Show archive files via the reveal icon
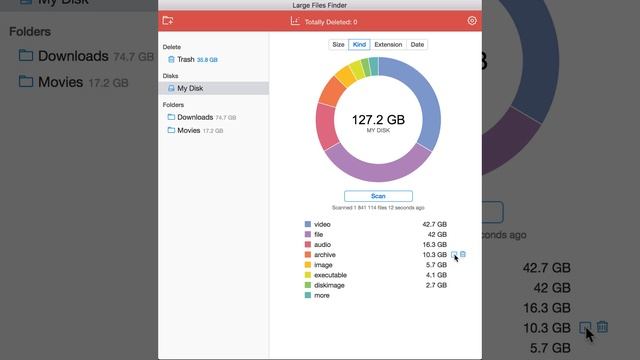 click(x=454, y=255)
